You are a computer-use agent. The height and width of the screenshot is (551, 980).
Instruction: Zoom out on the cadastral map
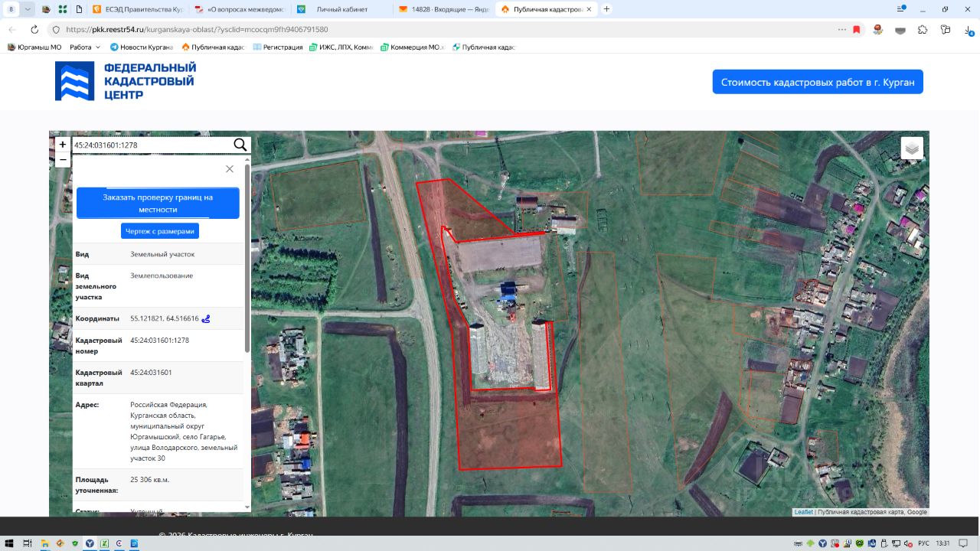tap(63, 160)
